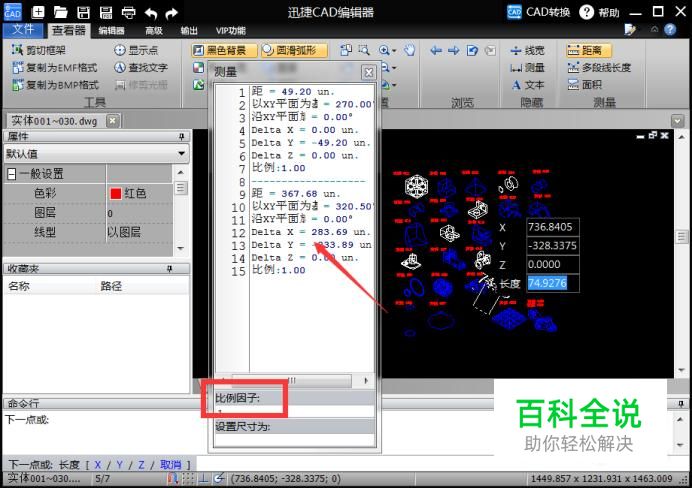Click the X coordinate field 736.8405

(x=553, y=227)
